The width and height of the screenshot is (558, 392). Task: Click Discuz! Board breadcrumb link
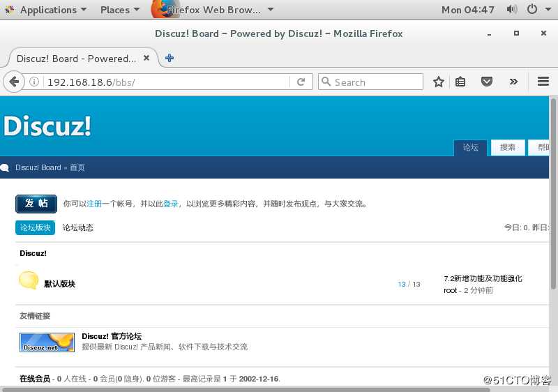coord(38,167)
